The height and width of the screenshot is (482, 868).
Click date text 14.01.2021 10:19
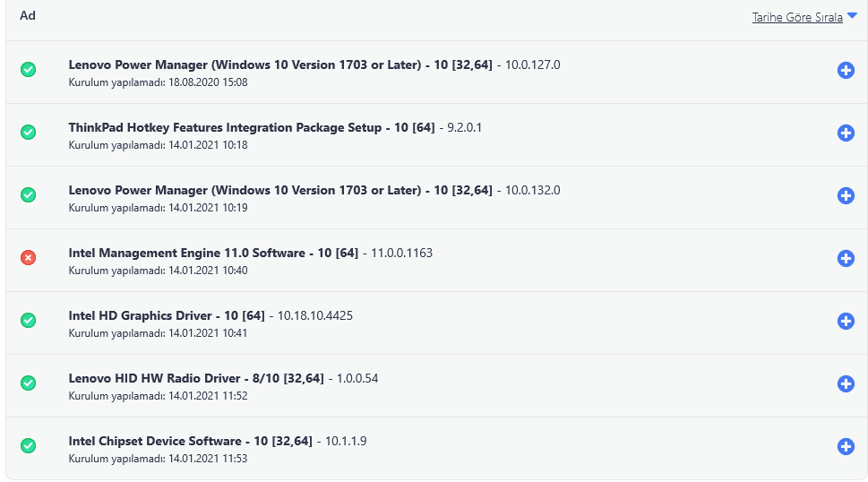tap(208, 208)
